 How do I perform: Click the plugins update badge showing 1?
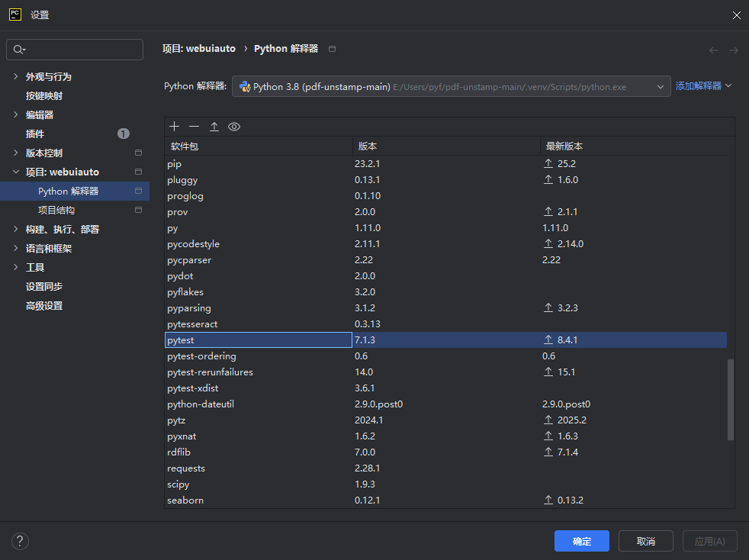tap(124, 134)
